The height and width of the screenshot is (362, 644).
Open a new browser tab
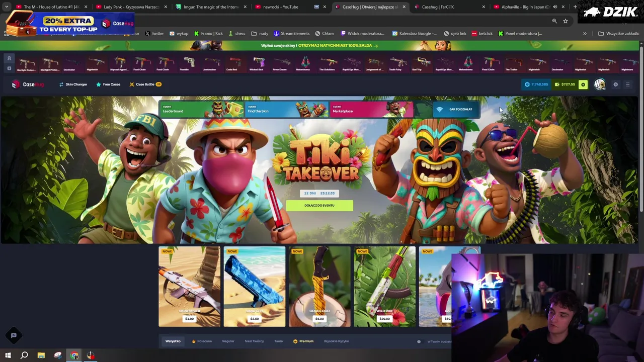pyautogui.click(x=575, y=7)
